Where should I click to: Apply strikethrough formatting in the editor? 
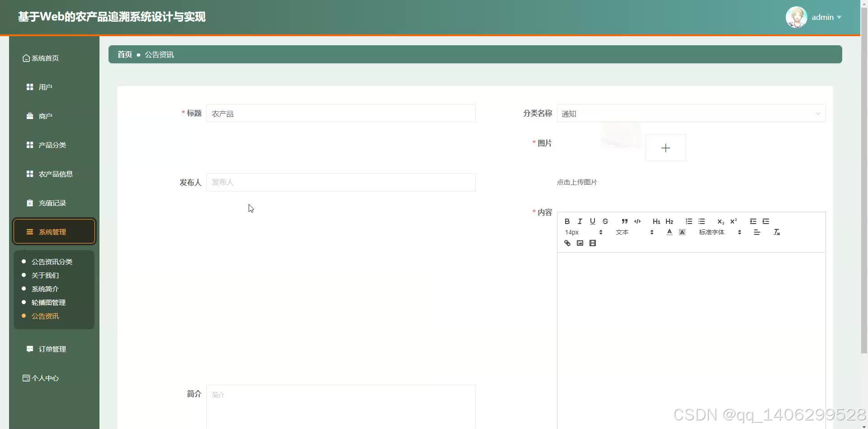pos(605,221)
